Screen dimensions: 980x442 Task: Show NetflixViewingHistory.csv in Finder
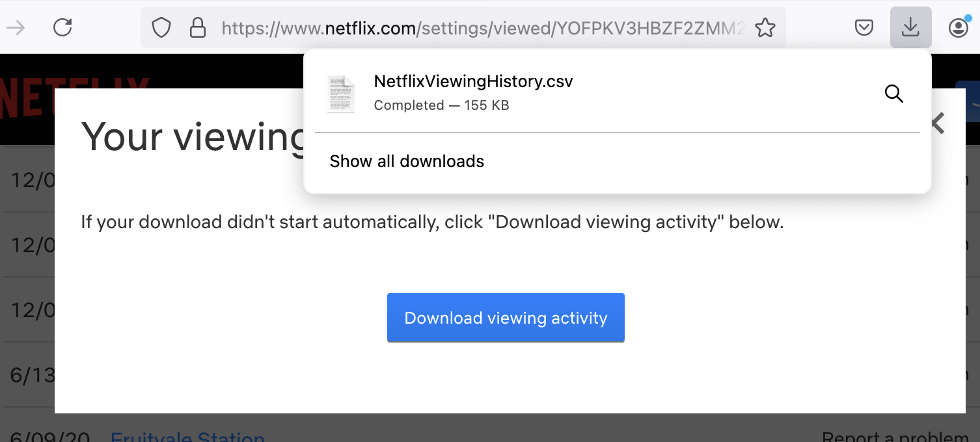point(894,94)
